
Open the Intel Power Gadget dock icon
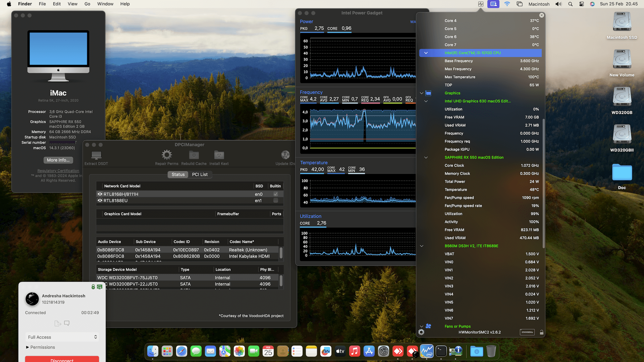point(427,351)
